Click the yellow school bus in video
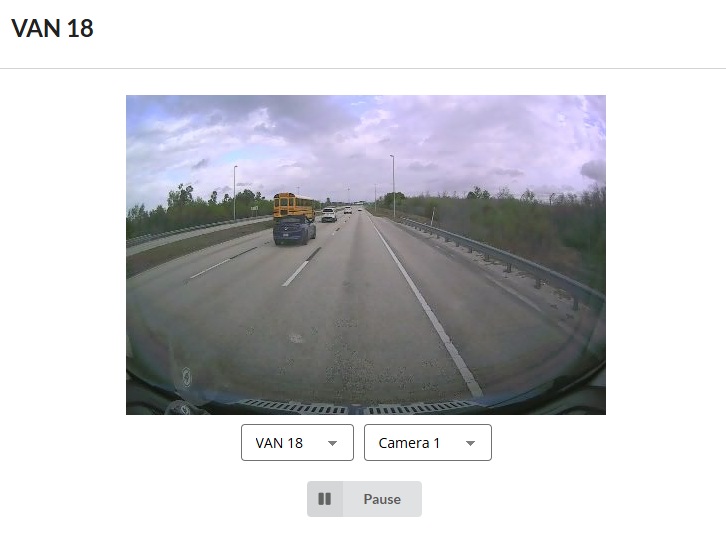Viewport: 726px width, 545px height. pos(293,206)
